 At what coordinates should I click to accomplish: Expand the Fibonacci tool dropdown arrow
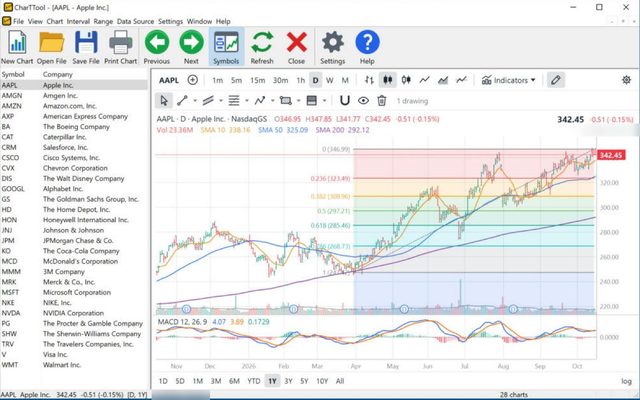tap(247, 100)
